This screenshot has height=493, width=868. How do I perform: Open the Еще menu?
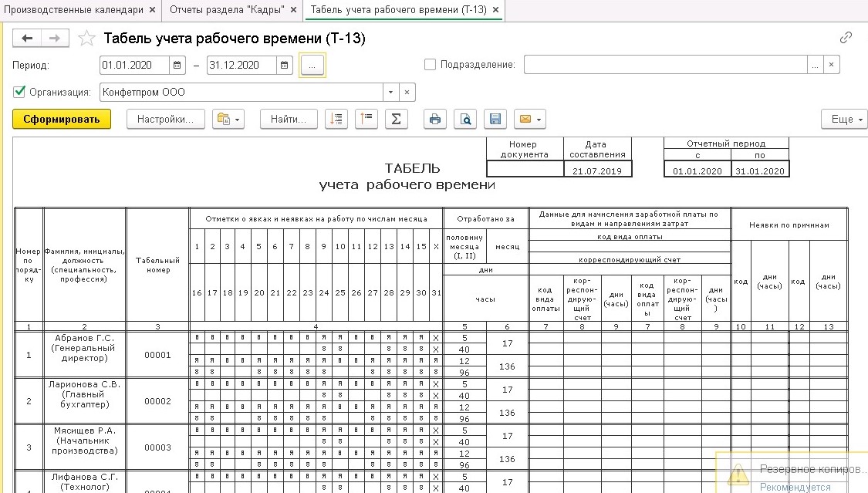pos(846,119)
